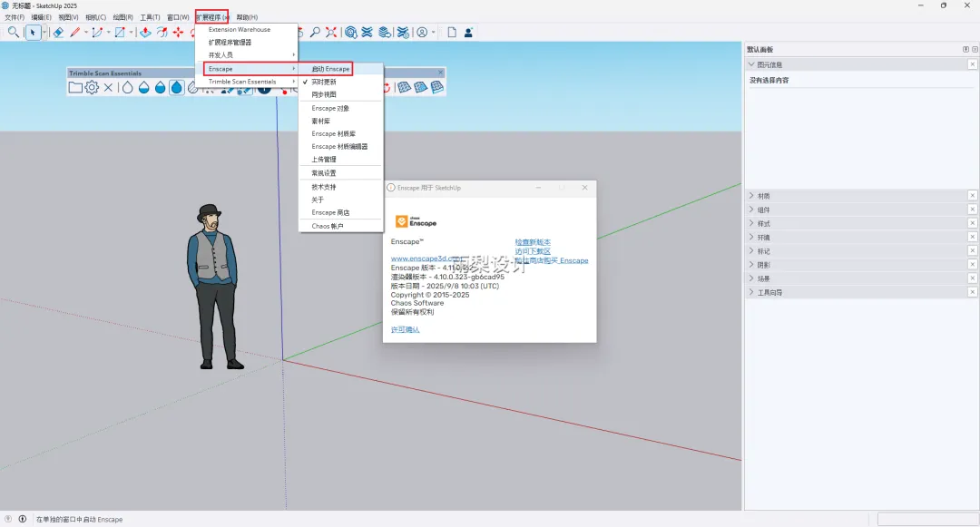Choose 扩展程序管理器 menu entry
The height and width of the screenshot is (527, 980).
click(x=246, y=42)
